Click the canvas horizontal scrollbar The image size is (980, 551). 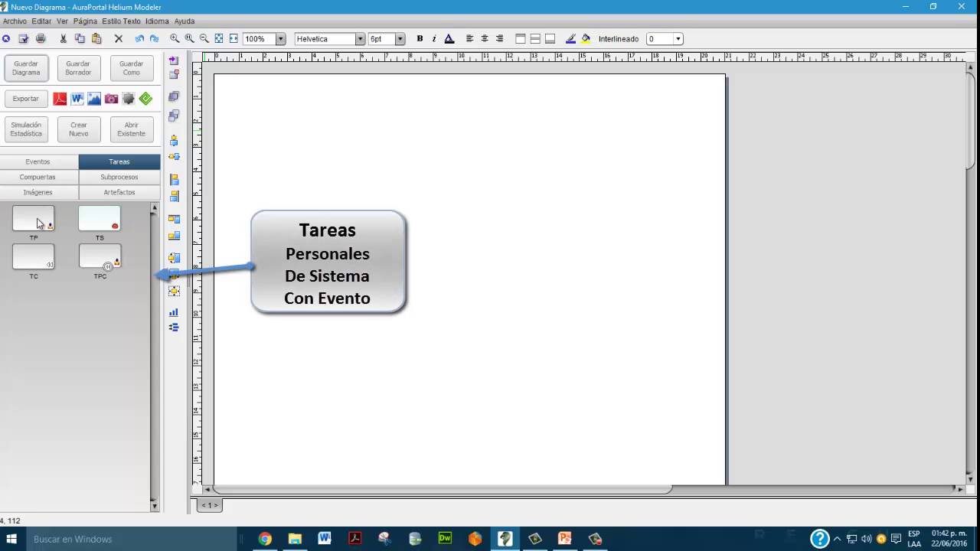click(x=443, y=488)
